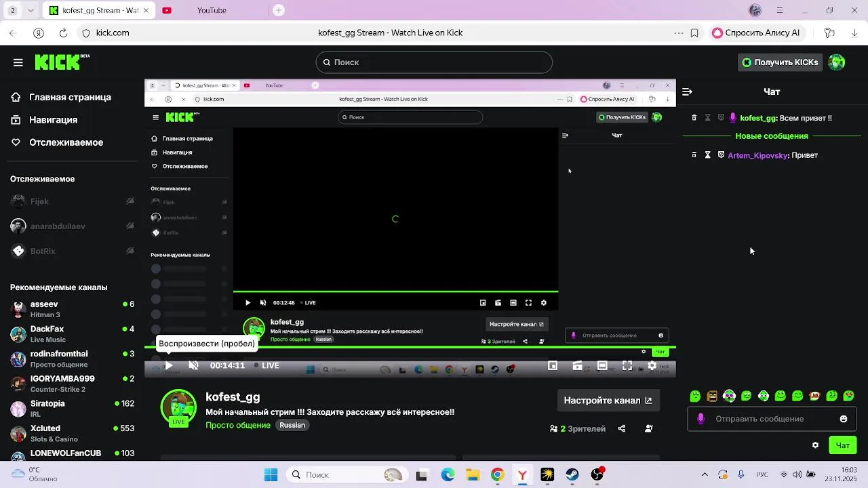This screenshot has width=868, height=488.
Task: Timeout Artem_Kipovsky using the hourglass icon
Action: (707, 155)
